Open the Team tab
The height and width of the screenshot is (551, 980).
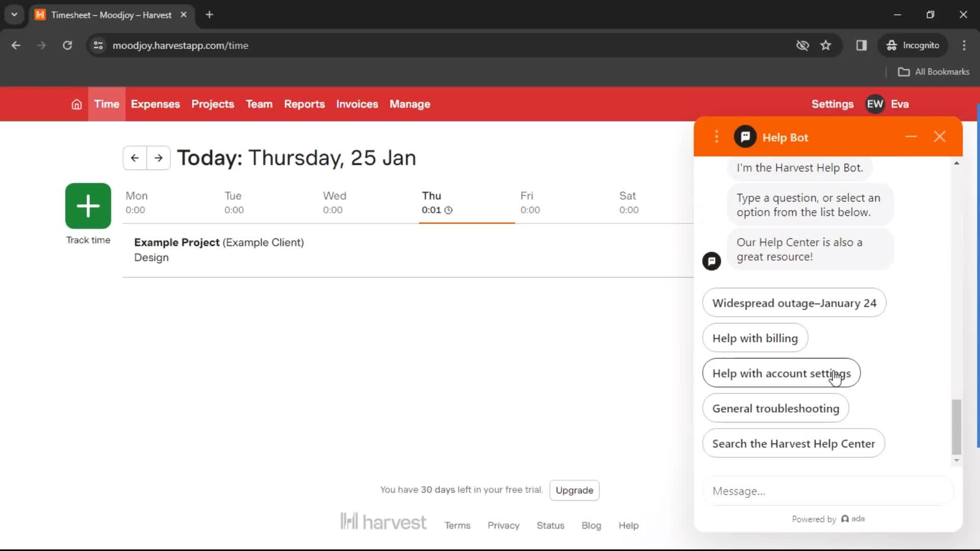(x=259, y=104)
